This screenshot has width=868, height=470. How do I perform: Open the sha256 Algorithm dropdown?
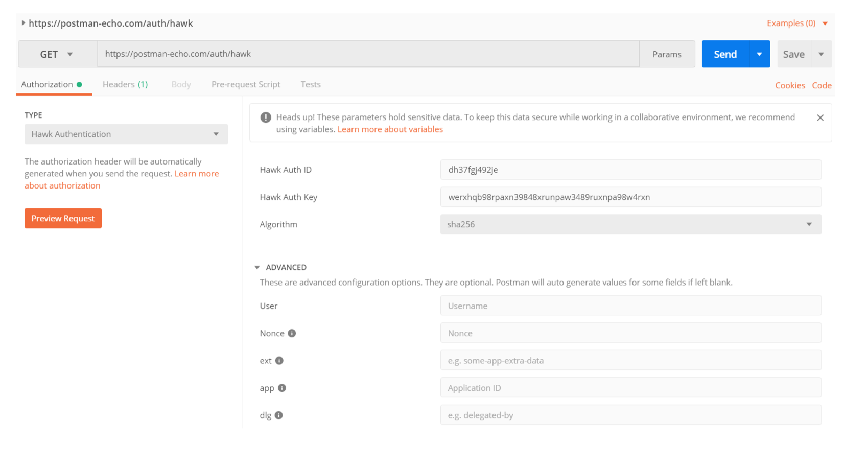click(630, 224)
